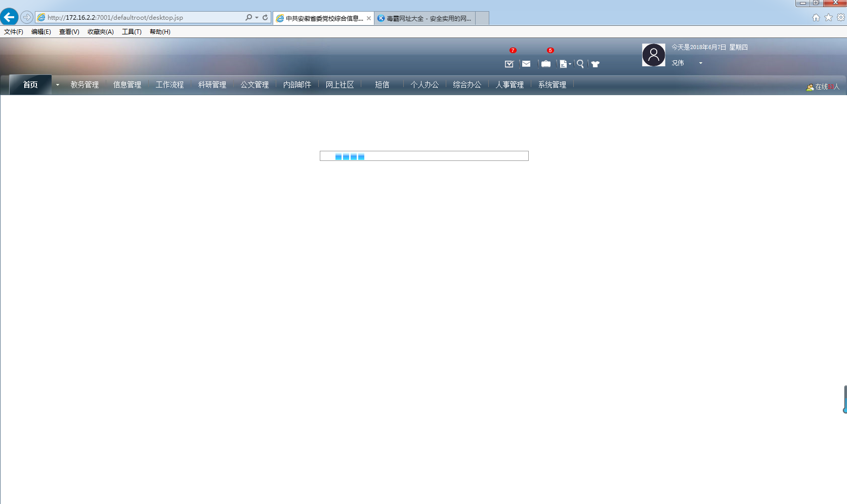Image resolution: width=847 pixels, height=504 pixels.
Task: Click the T-shirt skin theme icon
Action: pyautogui.click(x=596, y=64)
